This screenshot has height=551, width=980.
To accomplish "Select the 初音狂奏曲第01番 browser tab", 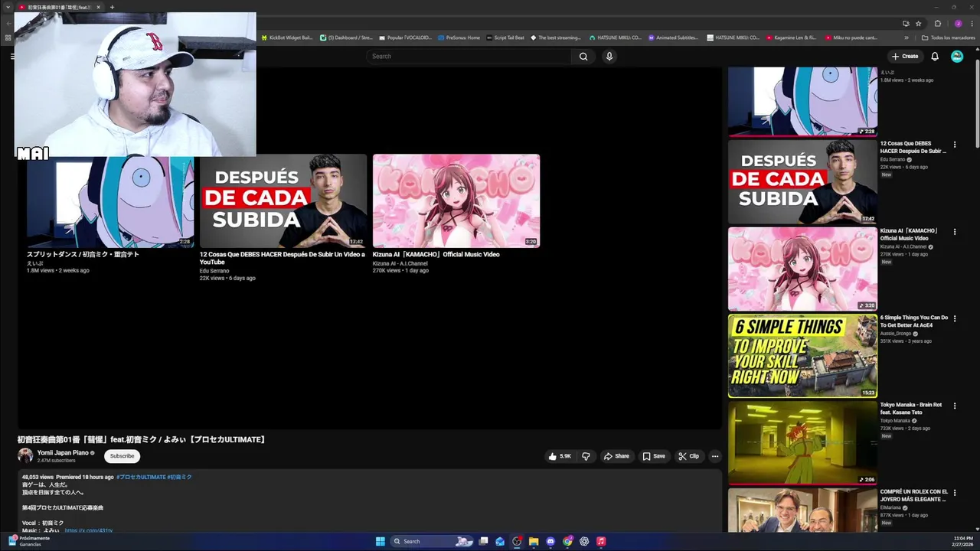I will coord(60,7).
